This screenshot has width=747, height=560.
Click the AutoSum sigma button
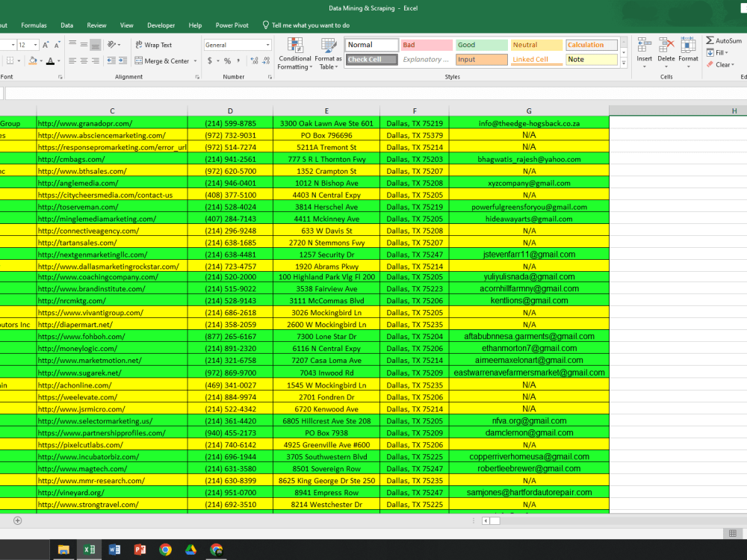click(724, 40)
